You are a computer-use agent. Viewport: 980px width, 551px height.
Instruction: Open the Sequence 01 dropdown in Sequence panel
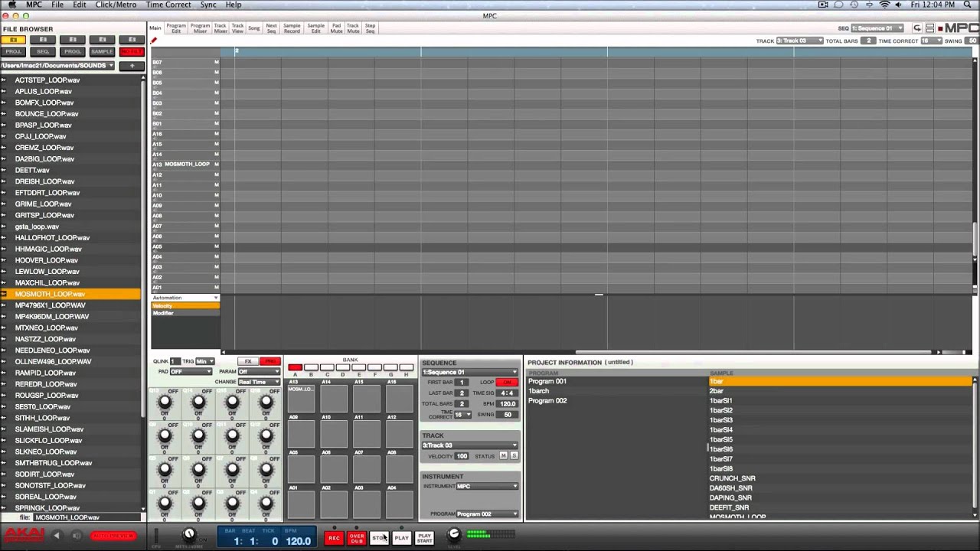click(x=470, y=372)
